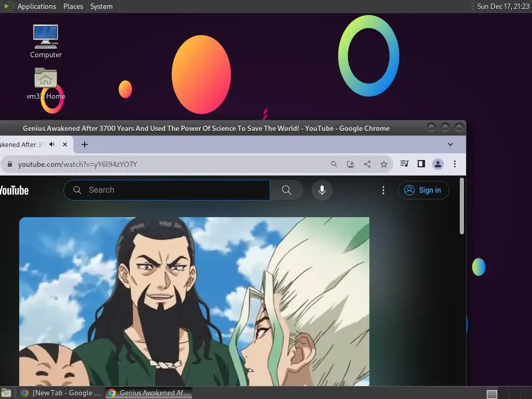Open the Computer desktop icon
Image resolution: width=532 pixels, height=399 pixels.
(46, 42)
